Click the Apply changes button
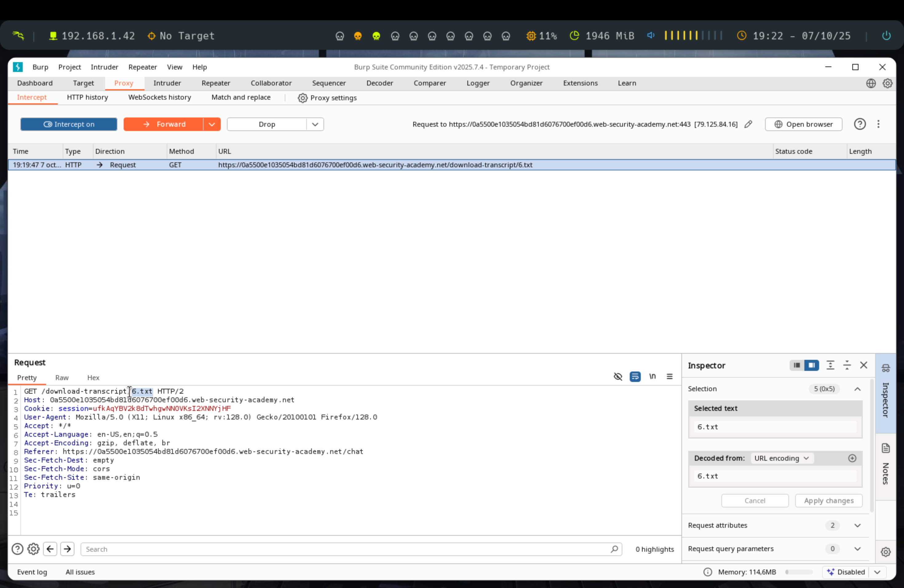 click(x=828, y=501)
